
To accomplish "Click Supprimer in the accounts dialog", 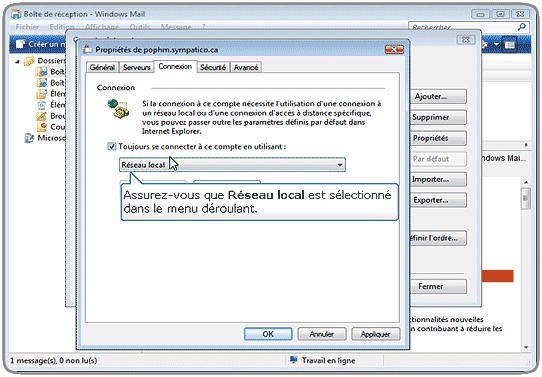I will pos(439,117).
